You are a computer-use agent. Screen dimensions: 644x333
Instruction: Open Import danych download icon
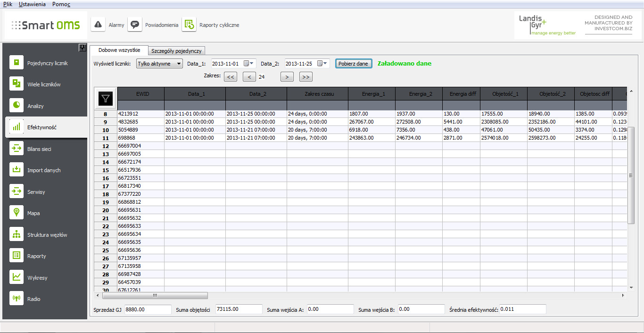(17, 170)
